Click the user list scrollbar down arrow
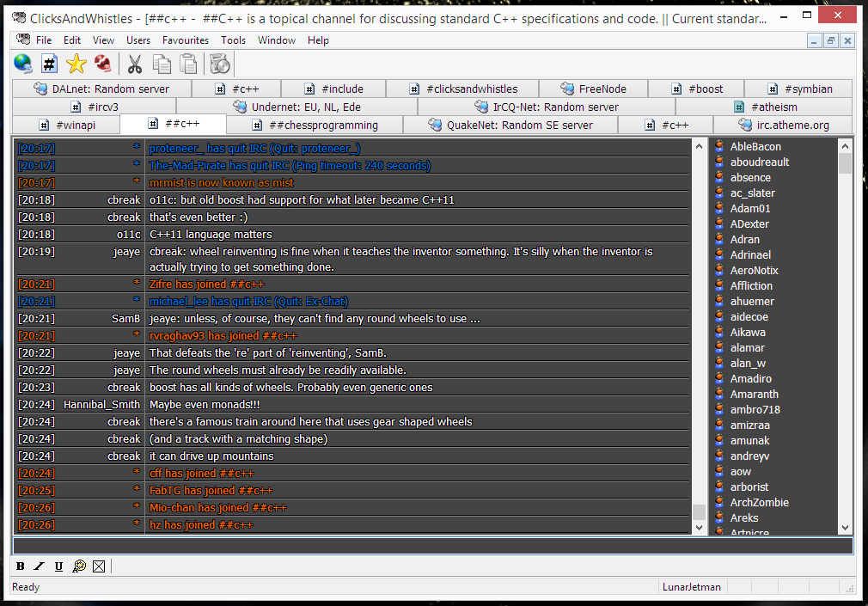Screen dimensions: 868x606 (845, 528)
